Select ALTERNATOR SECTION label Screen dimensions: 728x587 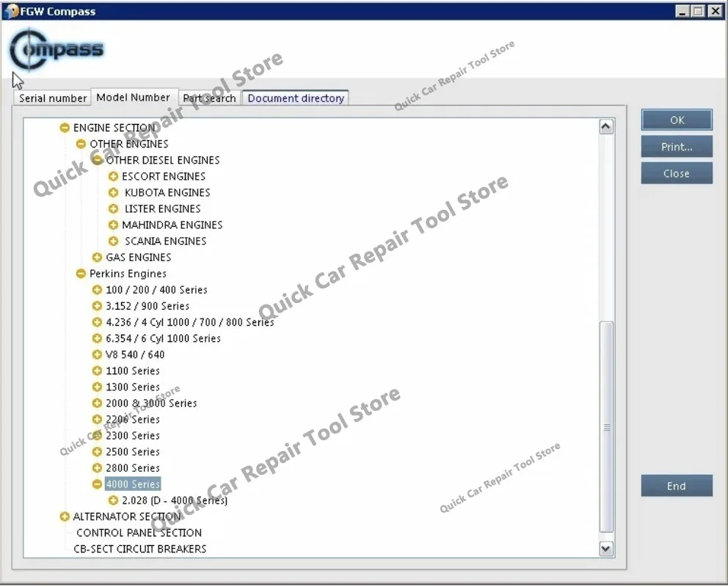(x=127, y=517)
